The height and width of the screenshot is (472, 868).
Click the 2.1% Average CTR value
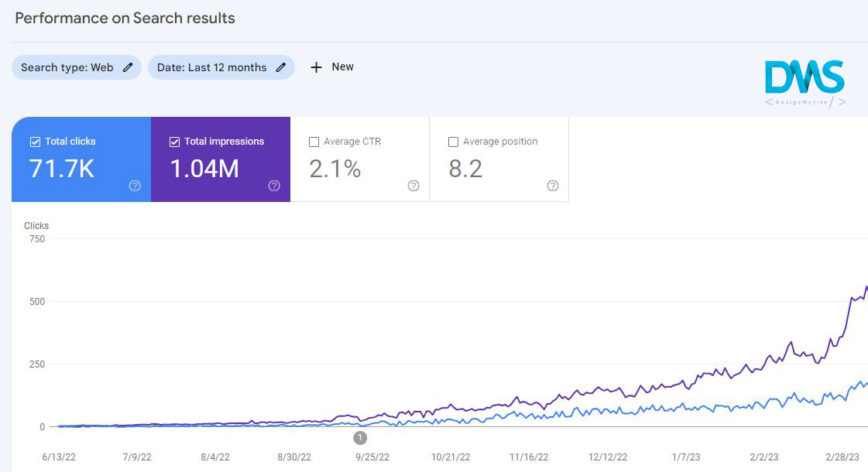pyautogui.click(x=335, y=169)
